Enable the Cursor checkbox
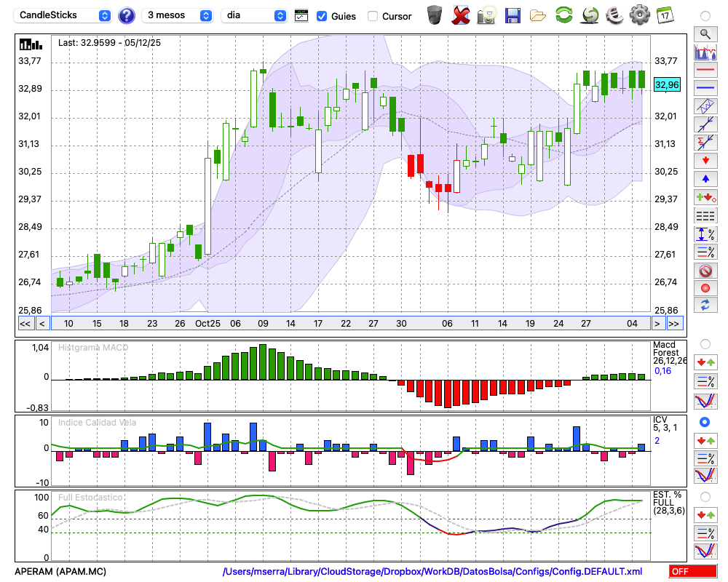This screenshot has width=728, height=582. [373, 16]
